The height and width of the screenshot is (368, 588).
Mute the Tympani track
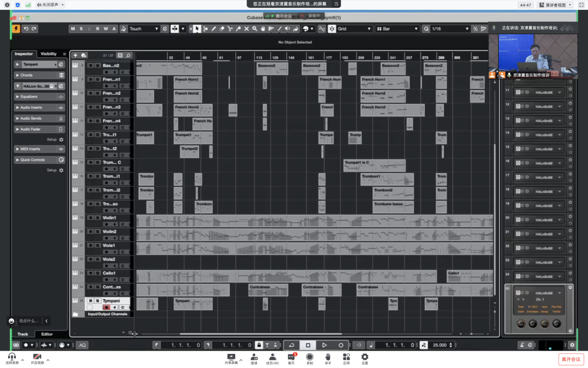(x=90, y=300)
